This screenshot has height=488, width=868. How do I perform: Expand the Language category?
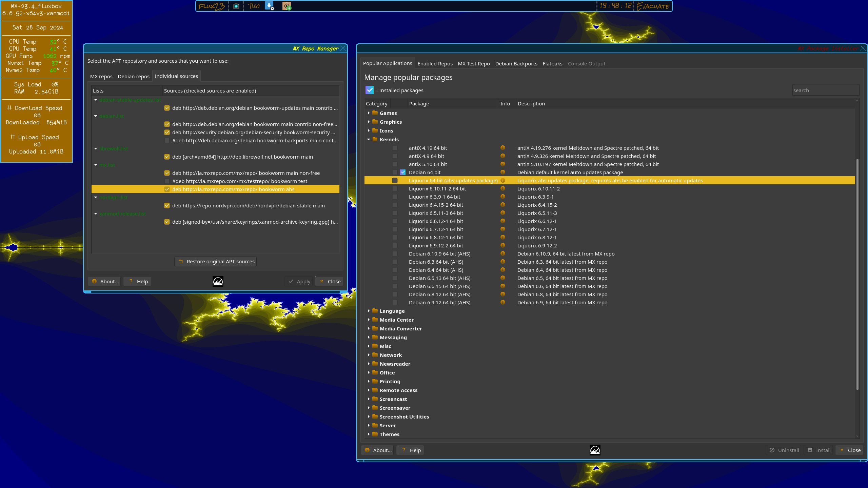click(x=369, y=311)
